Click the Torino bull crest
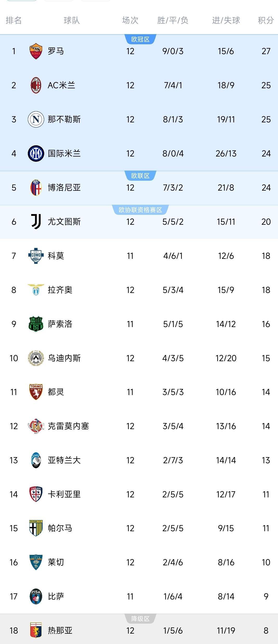This screenshot has height=644, width=278. coord(36,392)
